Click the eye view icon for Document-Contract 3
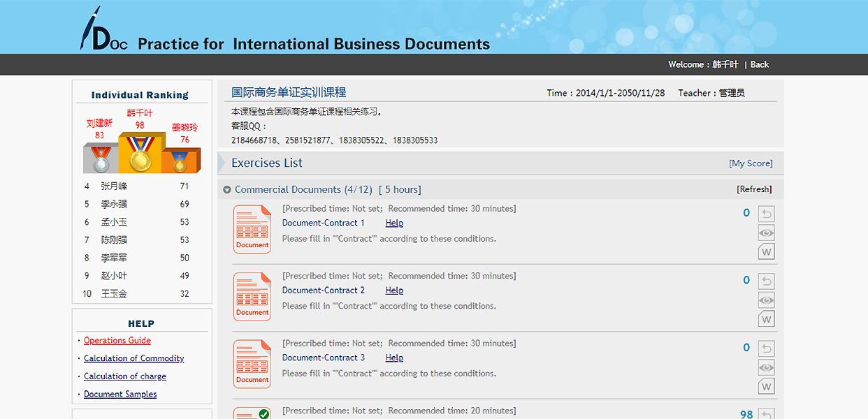 click(x=767, y=367)
